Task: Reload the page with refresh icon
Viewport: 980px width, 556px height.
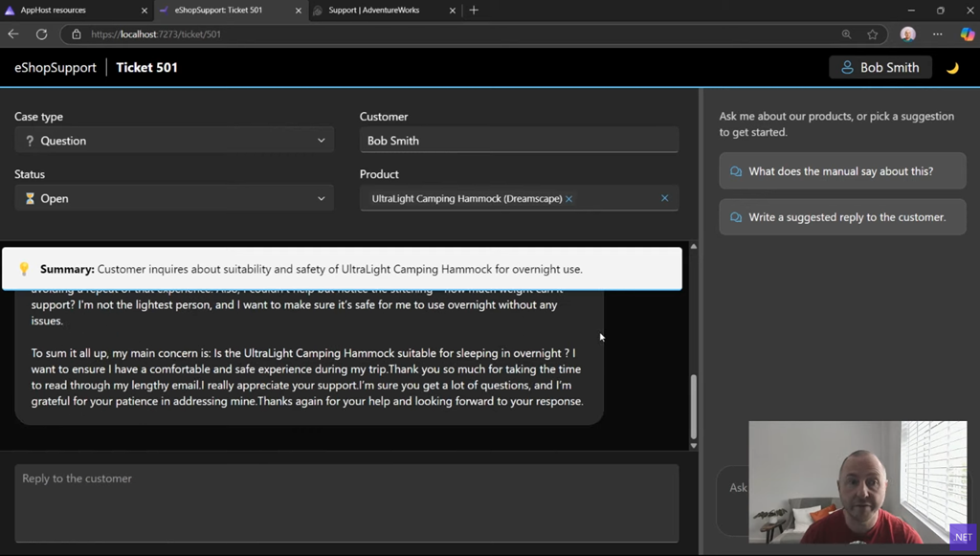Action: (41, 34)
